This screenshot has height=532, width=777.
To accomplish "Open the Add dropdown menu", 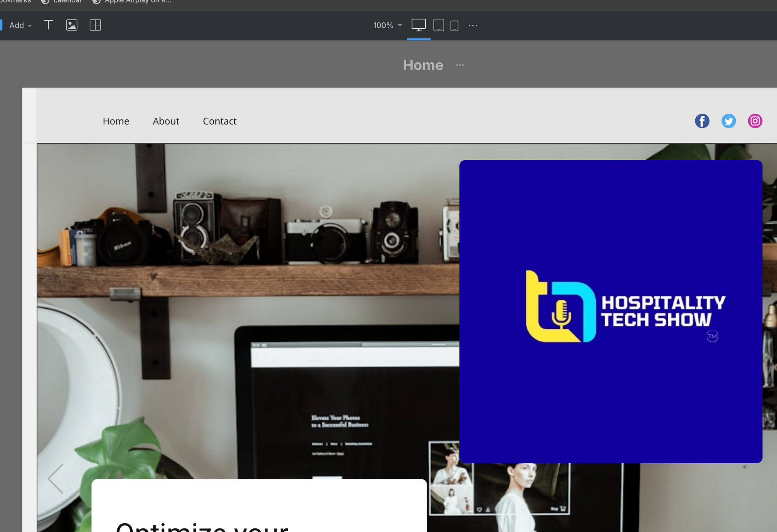I will 20,25.
